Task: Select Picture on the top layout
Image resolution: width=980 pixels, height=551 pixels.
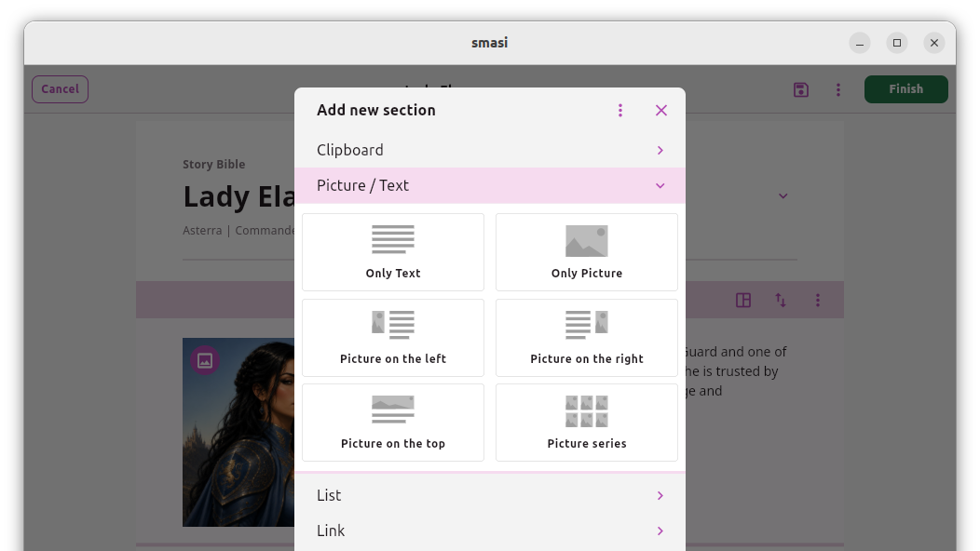Action: click(x=393, y=423)
